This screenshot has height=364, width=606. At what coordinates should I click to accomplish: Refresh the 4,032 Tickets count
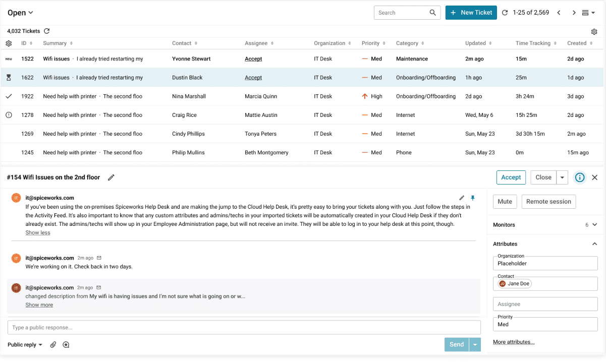(x=47, y=31)
